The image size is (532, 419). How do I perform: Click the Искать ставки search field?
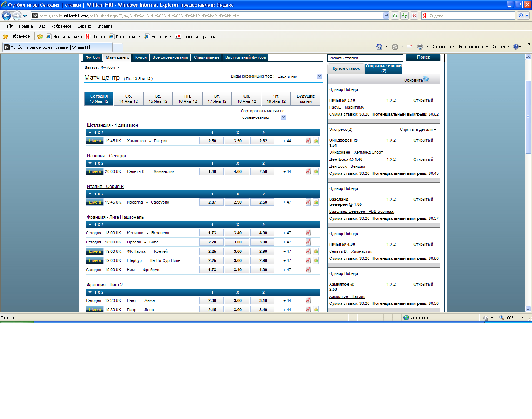(x=365, y=58)
